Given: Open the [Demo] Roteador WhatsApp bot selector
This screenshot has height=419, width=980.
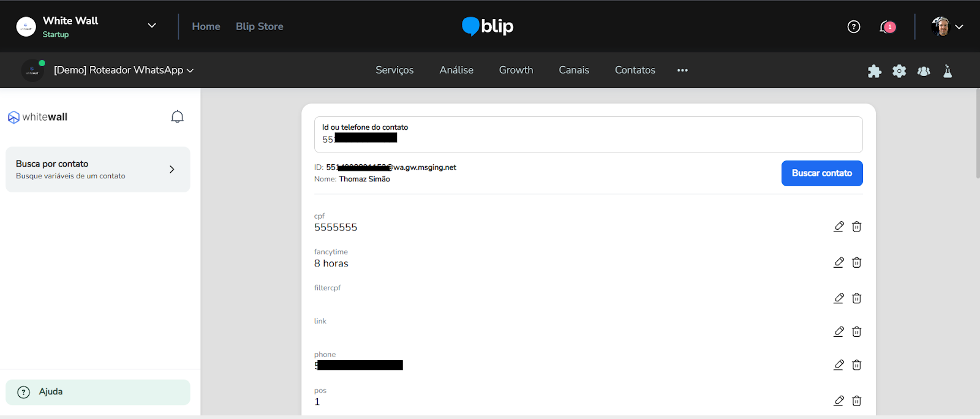Looking at the screenshot, I should tap(123, 70).
